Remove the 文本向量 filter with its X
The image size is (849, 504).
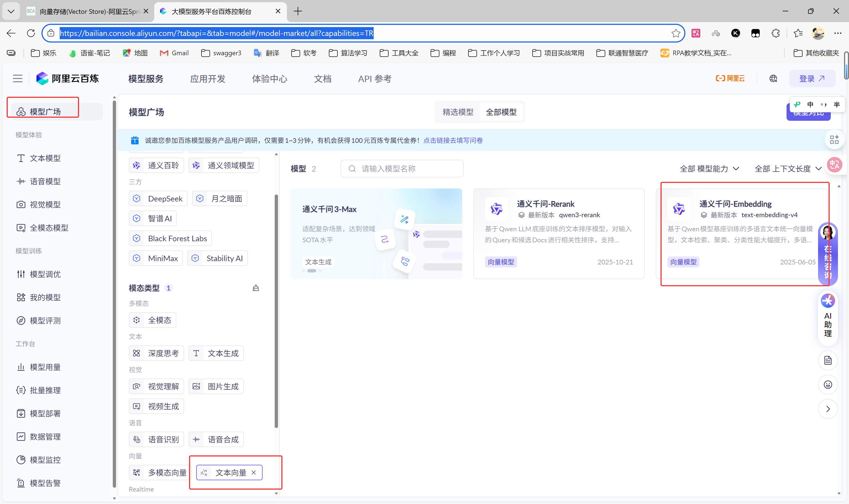254,473
